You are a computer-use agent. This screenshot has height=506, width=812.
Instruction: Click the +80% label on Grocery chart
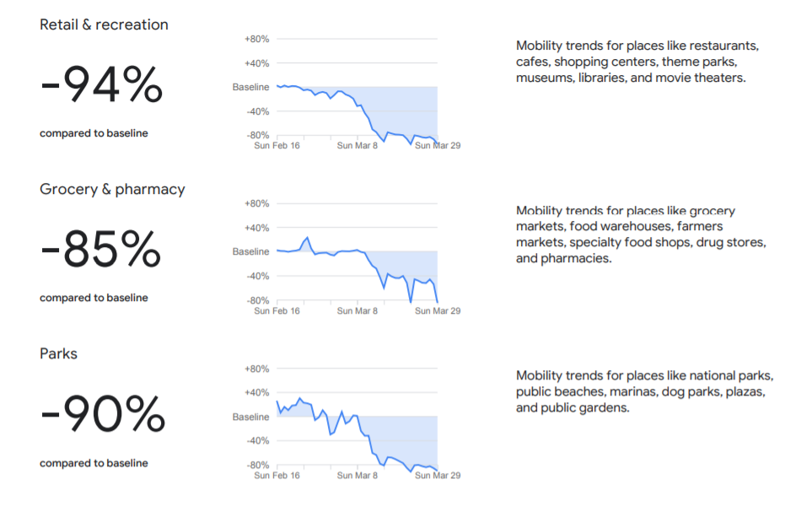click(x=255, y=203)
